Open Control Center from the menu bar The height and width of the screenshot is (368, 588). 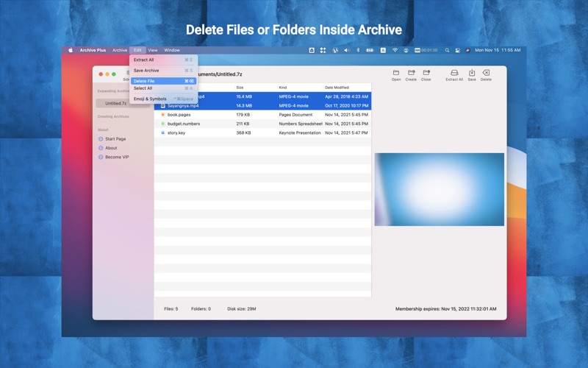point(457,50)
